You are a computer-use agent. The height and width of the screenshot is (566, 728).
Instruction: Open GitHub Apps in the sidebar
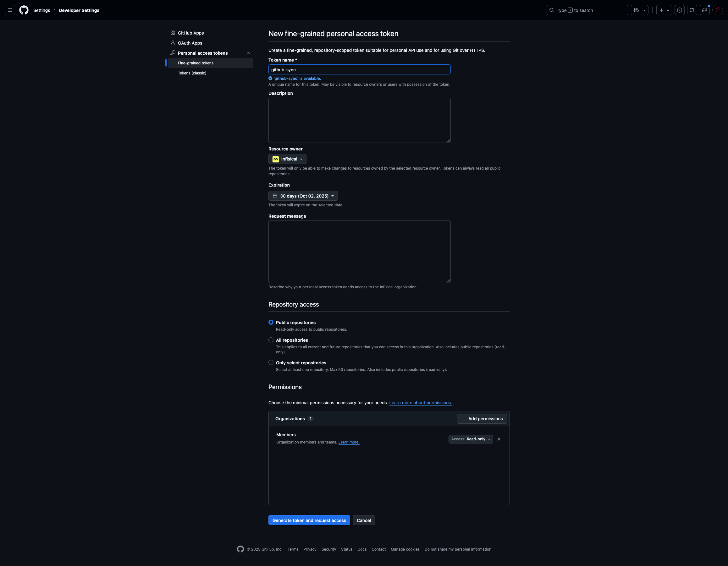point(210,33)
